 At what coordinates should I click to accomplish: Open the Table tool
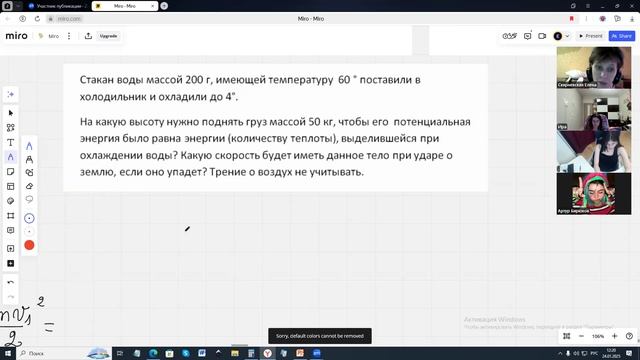click(11, 186)
